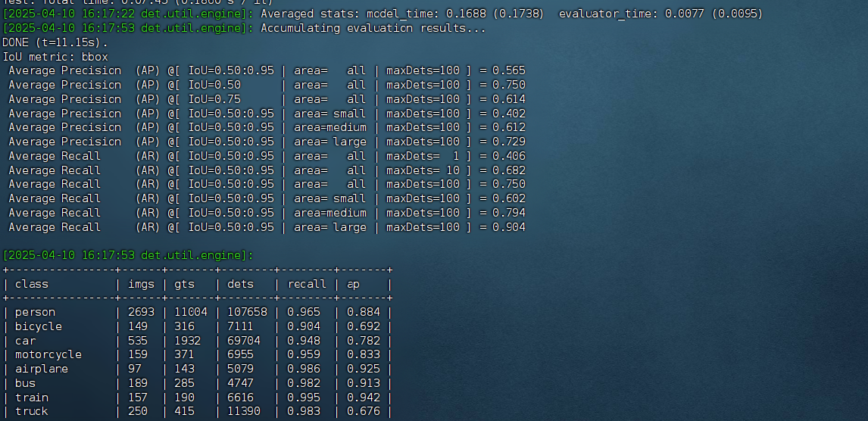
Task: Click the 'airplane' class name
Action: pos(42,369)
